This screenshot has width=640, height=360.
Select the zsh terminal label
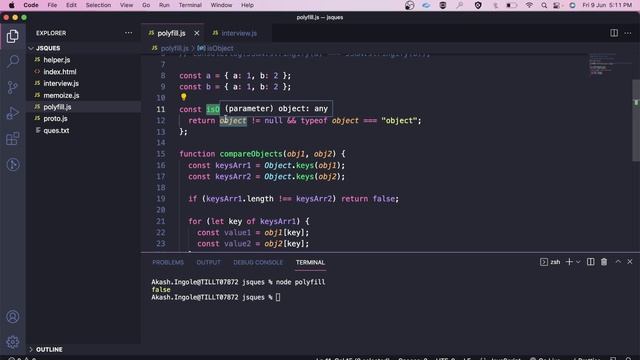(x=550, y=262)
